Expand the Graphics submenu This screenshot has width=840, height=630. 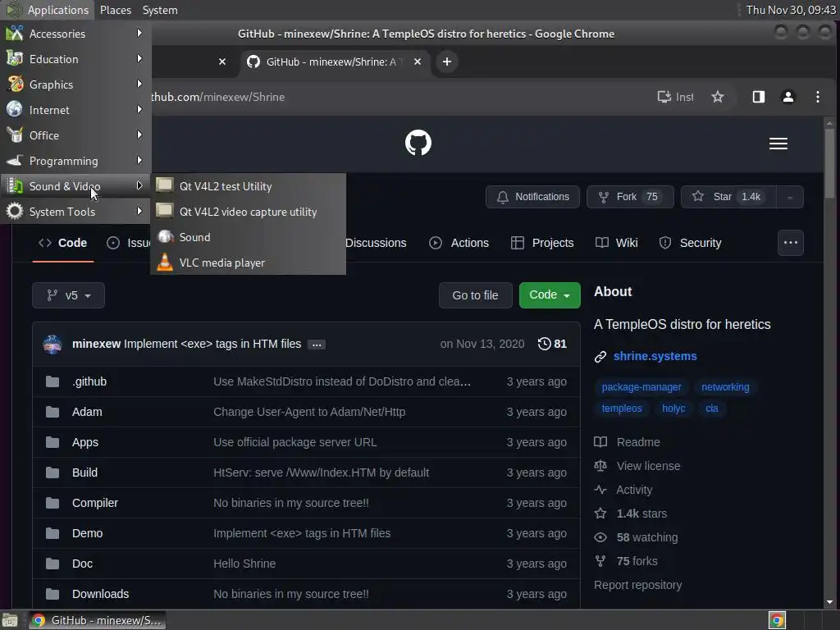tap(75, 84)
